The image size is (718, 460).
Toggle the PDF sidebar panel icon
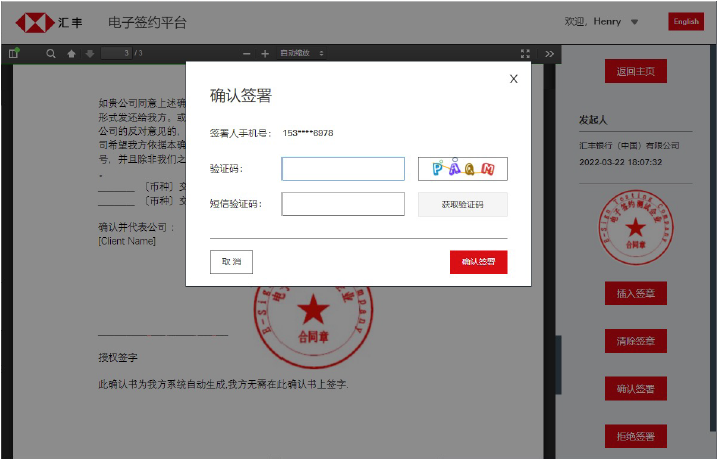click(14, 53)
